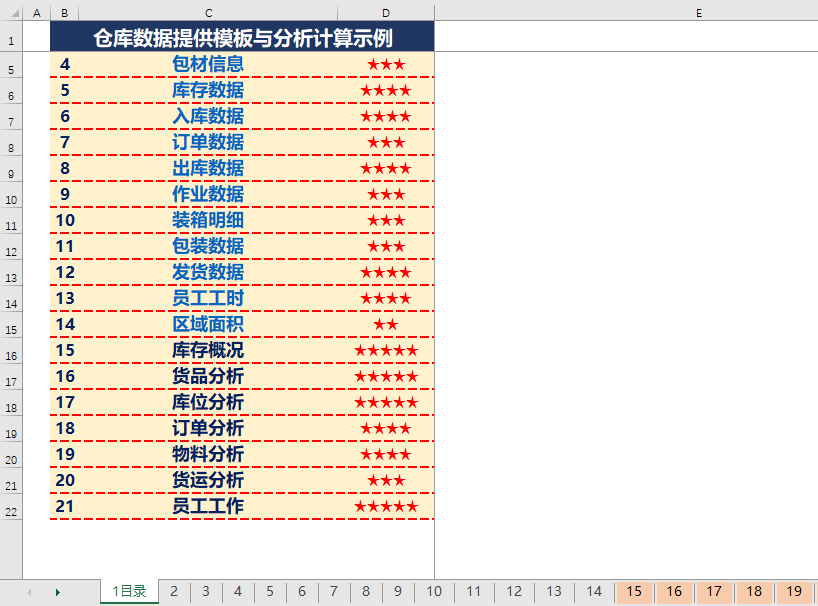
Task: Select the 库存概况 cell
Action: click(x=208, y=350)
